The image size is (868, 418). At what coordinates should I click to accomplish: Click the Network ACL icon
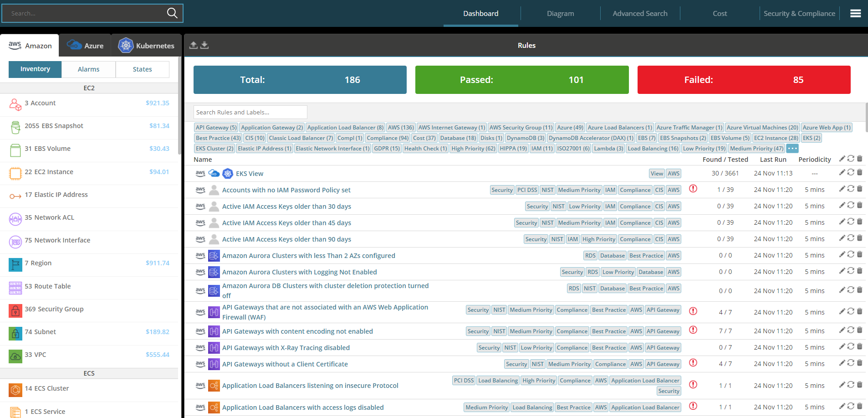(15, 219)
